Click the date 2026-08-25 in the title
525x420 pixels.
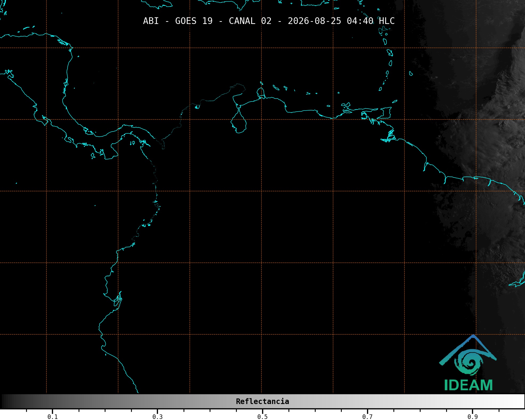[x=314, y=21]
